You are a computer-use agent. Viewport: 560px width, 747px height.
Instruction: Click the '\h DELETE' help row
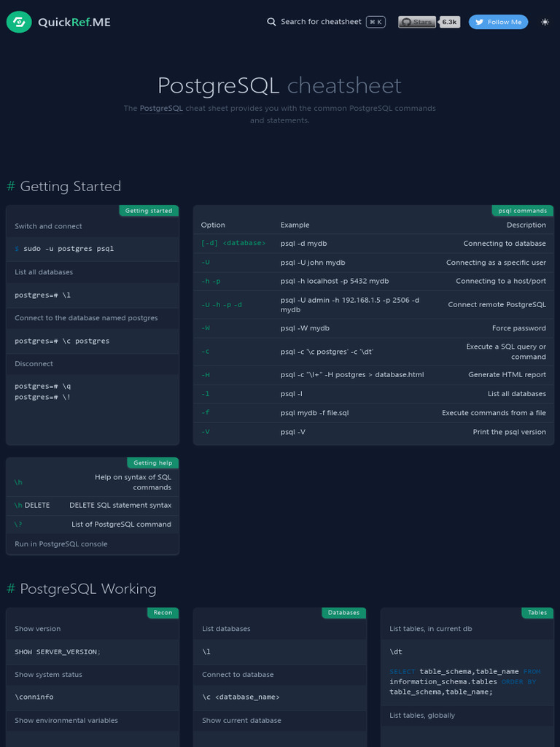[93, 506]
